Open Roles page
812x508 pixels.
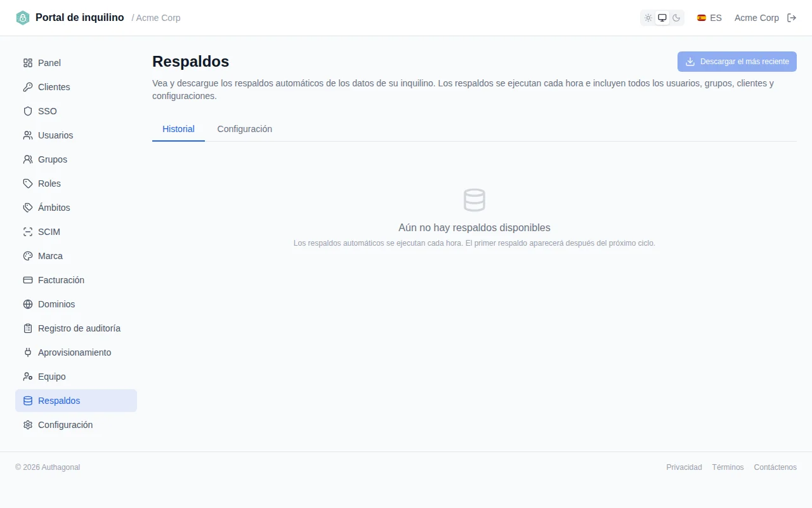click(76, 184)
